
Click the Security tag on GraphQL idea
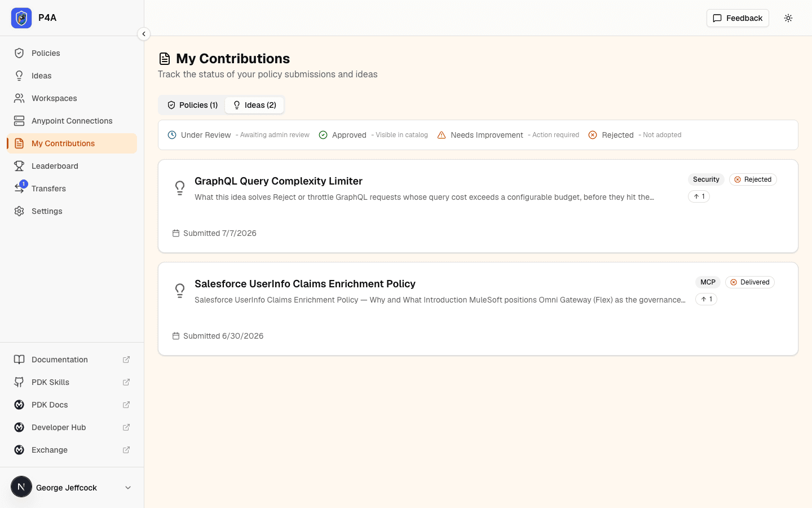[x=706, y=179]
